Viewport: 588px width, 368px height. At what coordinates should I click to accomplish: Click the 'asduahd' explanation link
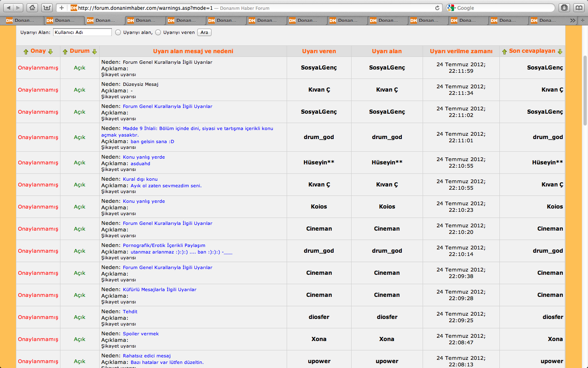[140, 164]
